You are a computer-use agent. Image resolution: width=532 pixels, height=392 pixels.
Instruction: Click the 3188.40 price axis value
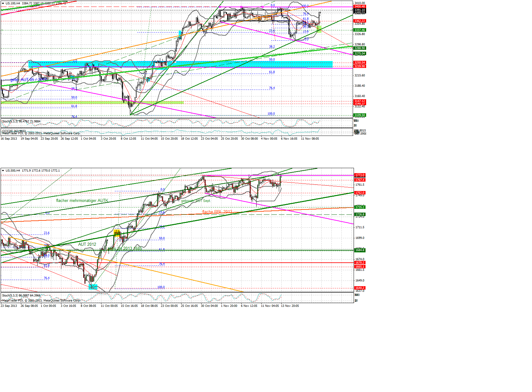360,86
